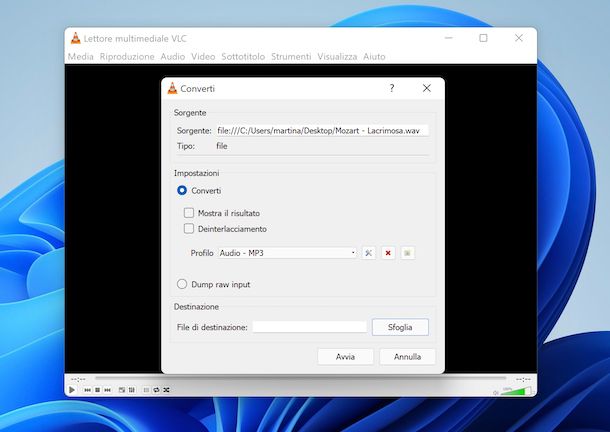Edit selected profile wrench icon
This screenshot has width=610, height=432.
(x=368, y=253)
